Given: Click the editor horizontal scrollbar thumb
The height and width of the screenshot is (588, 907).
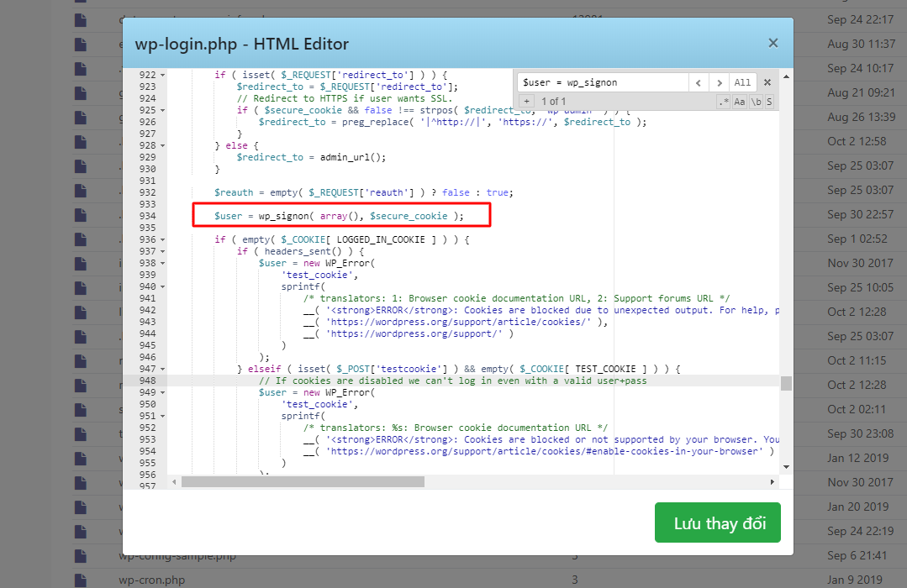Looking at the screenshot, I should 303,481.
